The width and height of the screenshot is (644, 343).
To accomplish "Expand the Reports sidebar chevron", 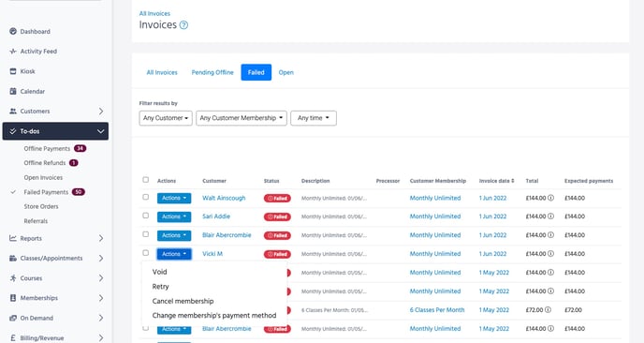I will tap(101, 238).
